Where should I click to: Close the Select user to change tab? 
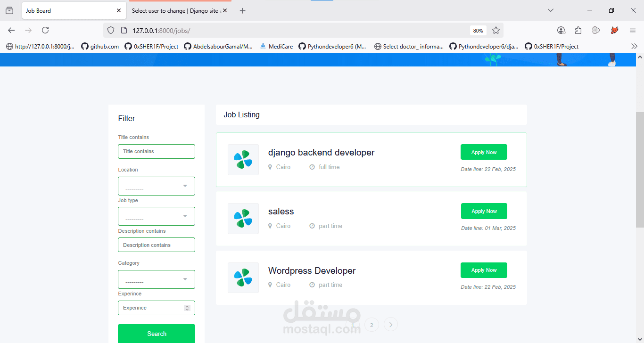click(225, 10)
